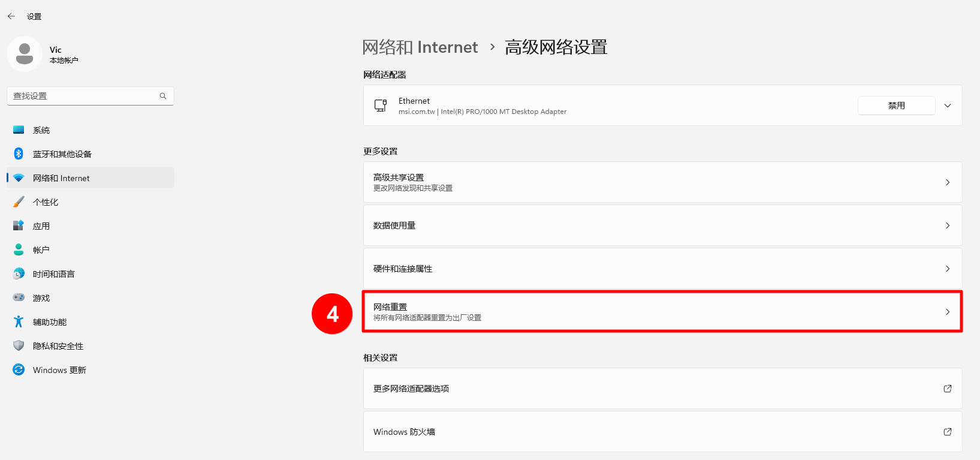
Task: Click 网络和 Internet breadcrumb link
Action: click(420, 47)
